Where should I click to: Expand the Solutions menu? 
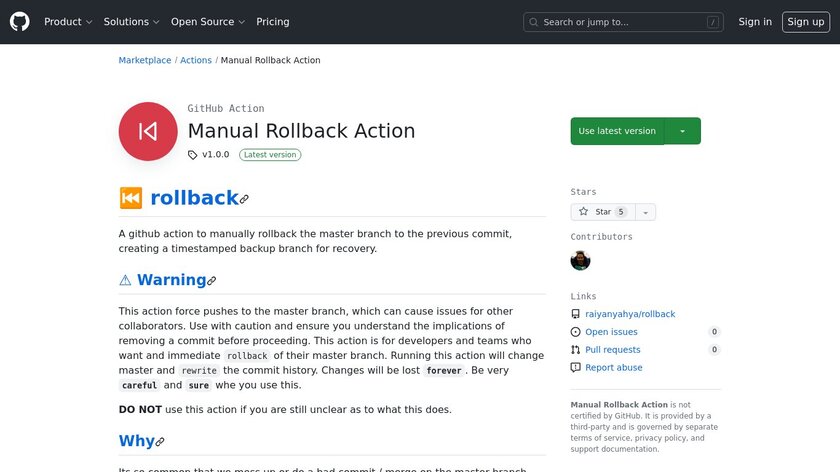click(132, 22)
